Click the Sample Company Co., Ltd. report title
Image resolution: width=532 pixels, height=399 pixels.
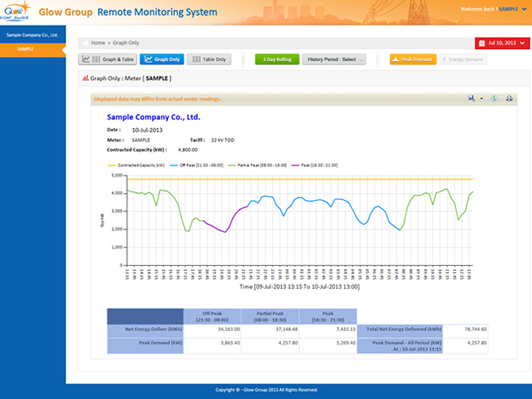pos(154,117)
